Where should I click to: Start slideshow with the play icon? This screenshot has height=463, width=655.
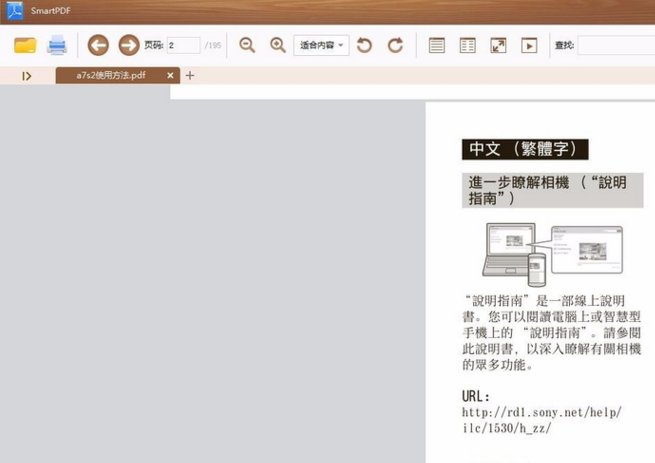[529, 45]
